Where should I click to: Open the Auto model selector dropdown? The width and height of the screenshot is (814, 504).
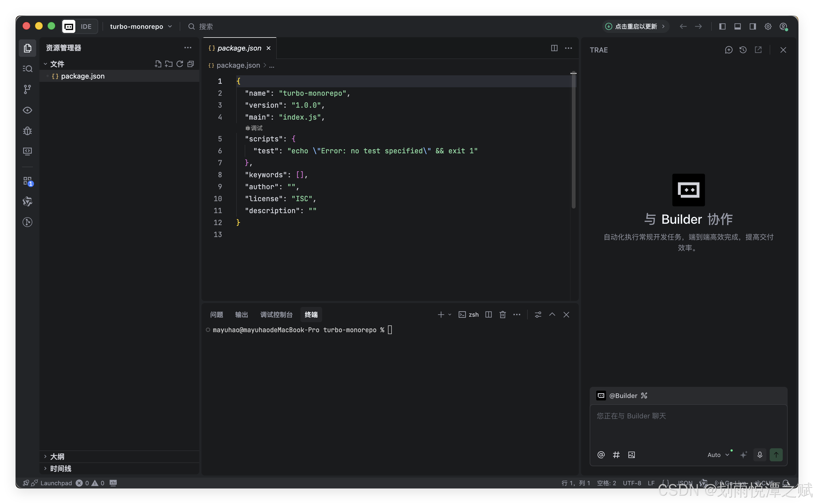pyautogui.click(x=718, y=455)
